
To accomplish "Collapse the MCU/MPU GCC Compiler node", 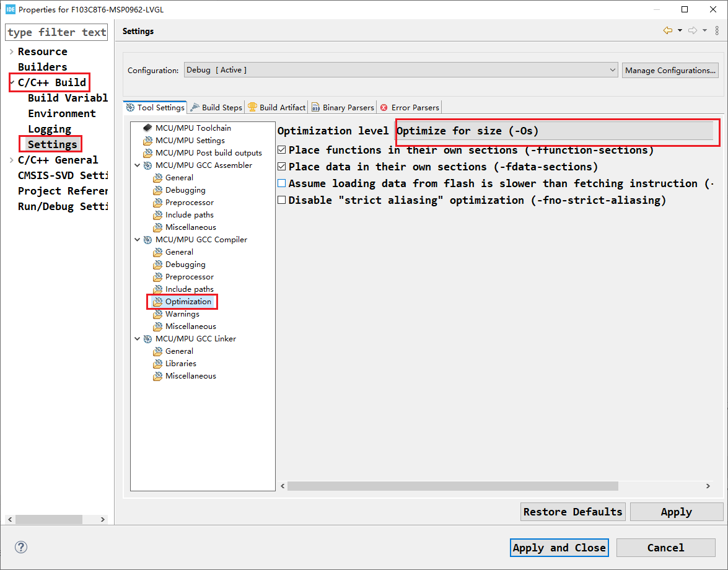I will (x=138, y=240).
